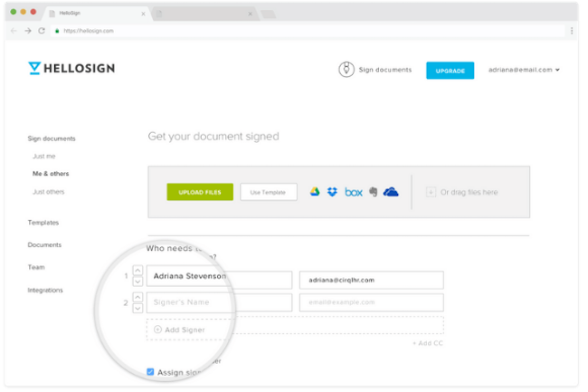Close the HelloSign browser tab
This screenshot has height=392, width=588.
pyautogui.click(x=143, y=14)
